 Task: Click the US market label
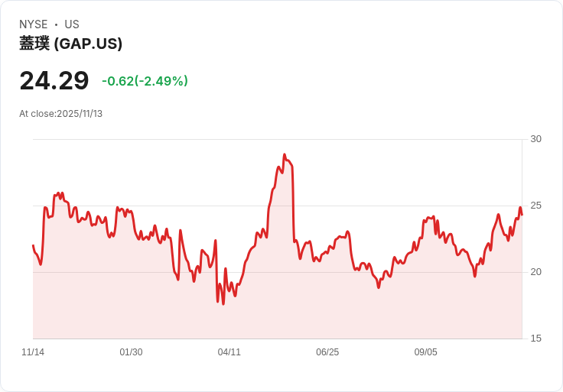(x=72, y=24)
